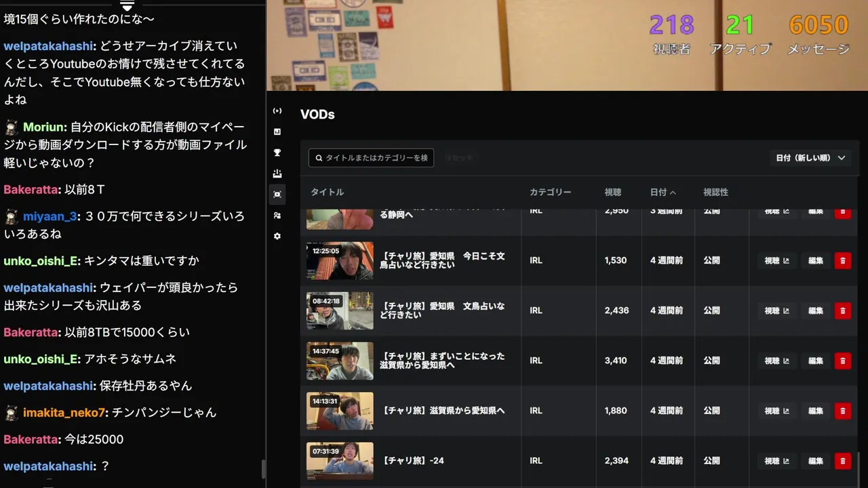Viewport: 868px width, 488px height.
Task: Click username Moriun in chat
Action: (x=44, y=127)
